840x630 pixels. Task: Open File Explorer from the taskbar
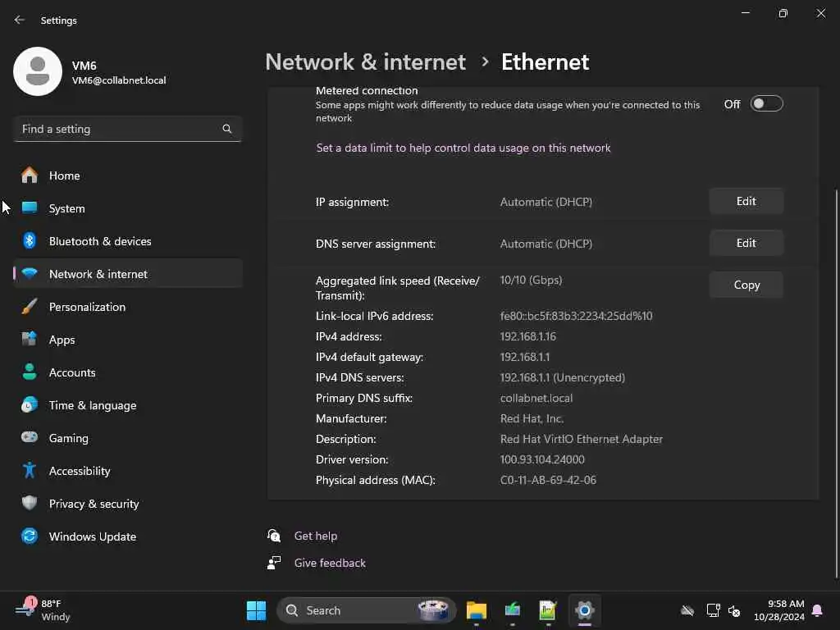pos(476,610)
